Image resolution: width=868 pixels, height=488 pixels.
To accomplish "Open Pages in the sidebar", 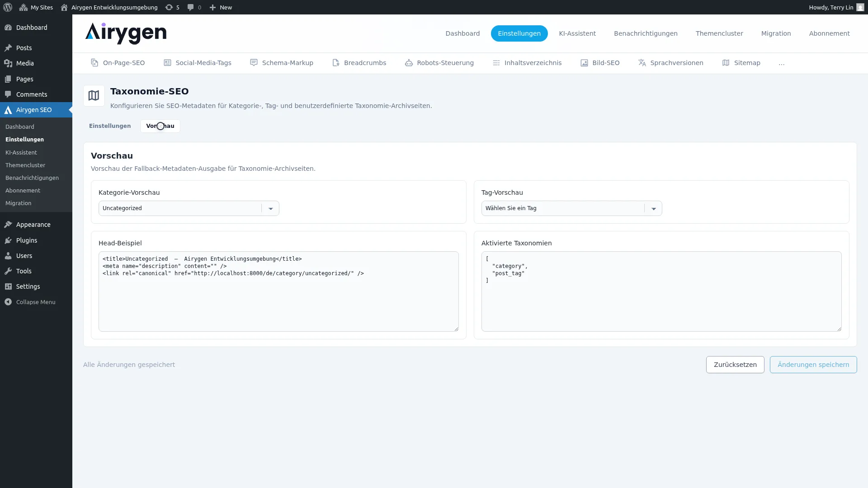I will [36, 79].
